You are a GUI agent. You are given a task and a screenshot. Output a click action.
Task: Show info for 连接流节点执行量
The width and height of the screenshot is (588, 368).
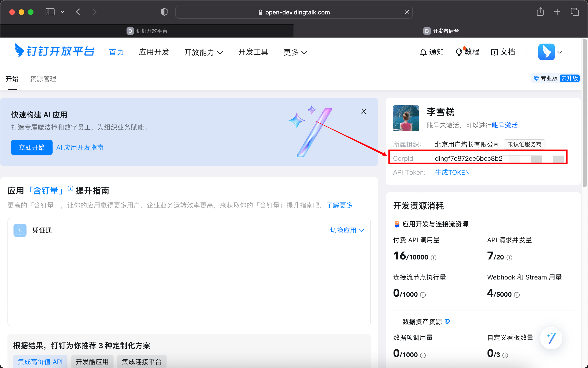423,295
